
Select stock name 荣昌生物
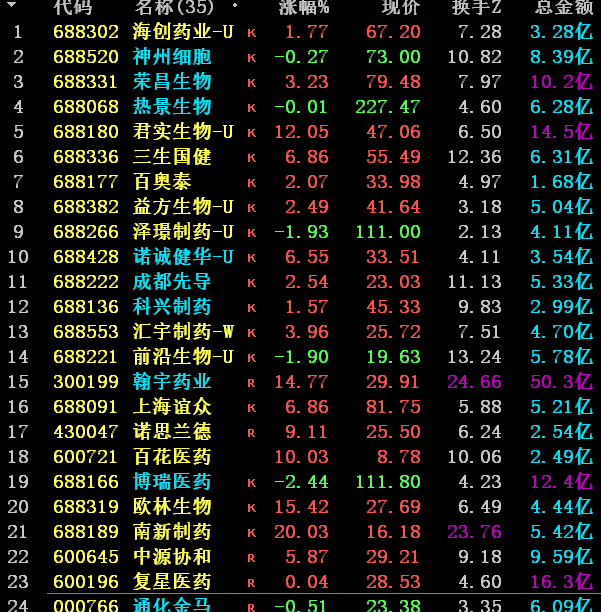172,82
